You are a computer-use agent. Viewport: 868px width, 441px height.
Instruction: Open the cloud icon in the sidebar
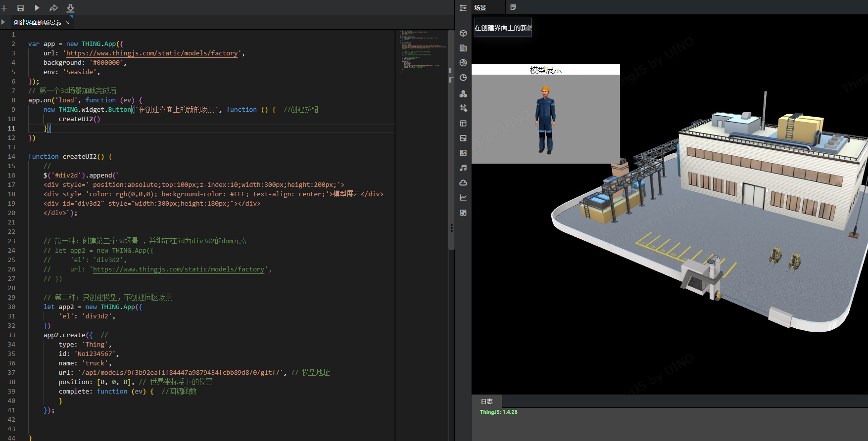point(463,183)
